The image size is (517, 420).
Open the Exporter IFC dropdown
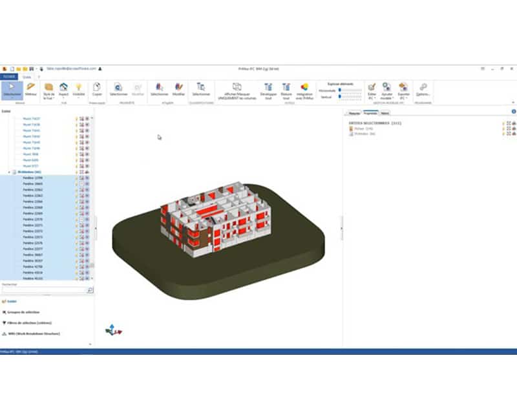click(403, 89)
